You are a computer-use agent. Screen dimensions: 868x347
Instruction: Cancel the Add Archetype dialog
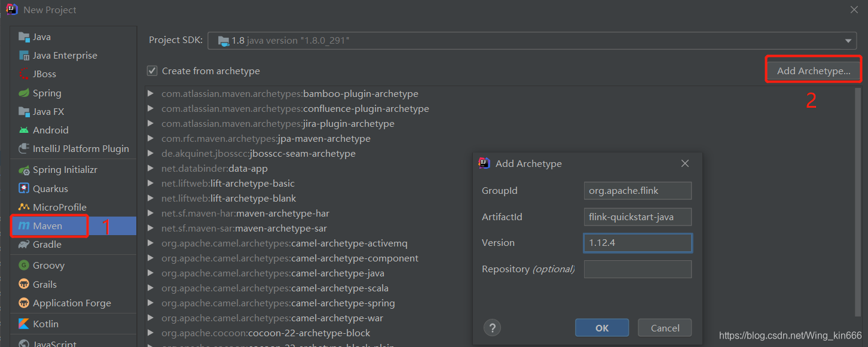click(665, 328)
